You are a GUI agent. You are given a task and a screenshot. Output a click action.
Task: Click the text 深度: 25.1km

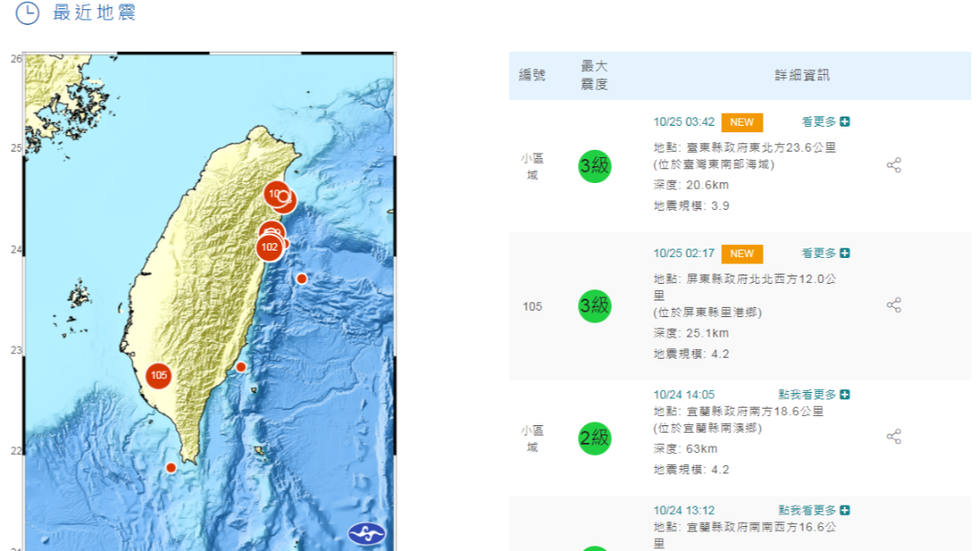[x=691, y=333]
